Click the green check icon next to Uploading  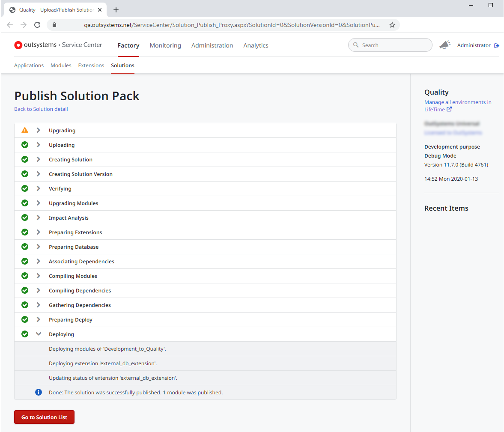[24, 145]
